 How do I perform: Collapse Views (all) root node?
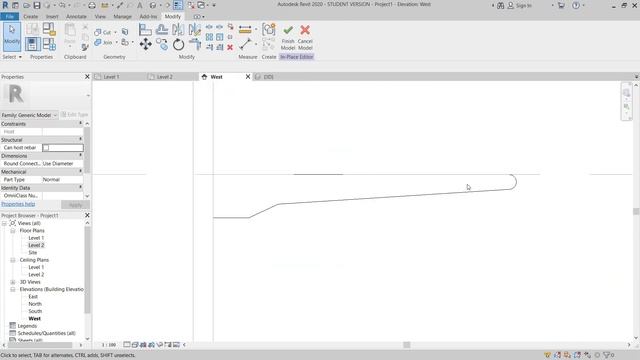(4, 223)
